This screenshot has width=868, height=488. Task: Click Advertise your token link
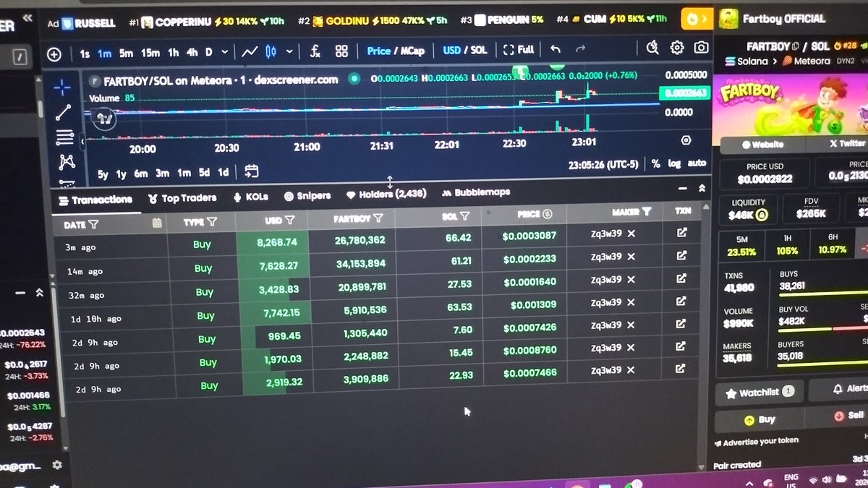tap(756, 442)
